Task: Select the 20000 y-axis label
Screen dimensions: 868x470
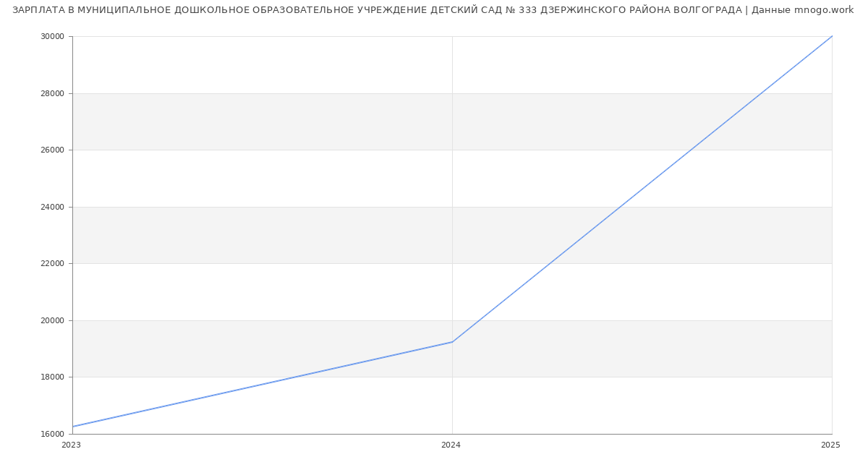Action: click(x=54, y=320)
